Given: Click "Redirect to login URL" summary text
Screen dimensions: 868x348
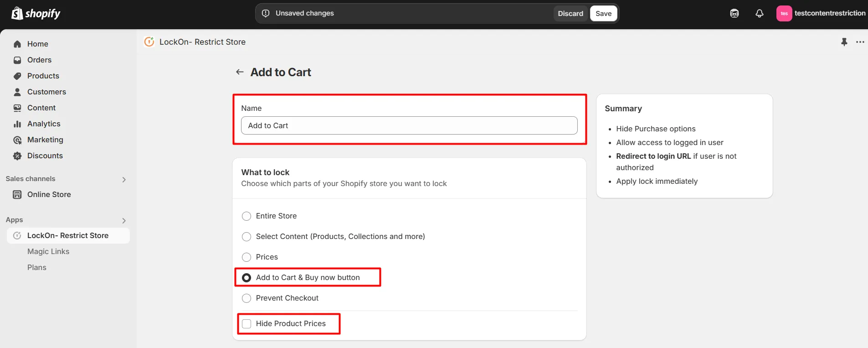Looking at the screenshot, I should [x=653, y=156].
